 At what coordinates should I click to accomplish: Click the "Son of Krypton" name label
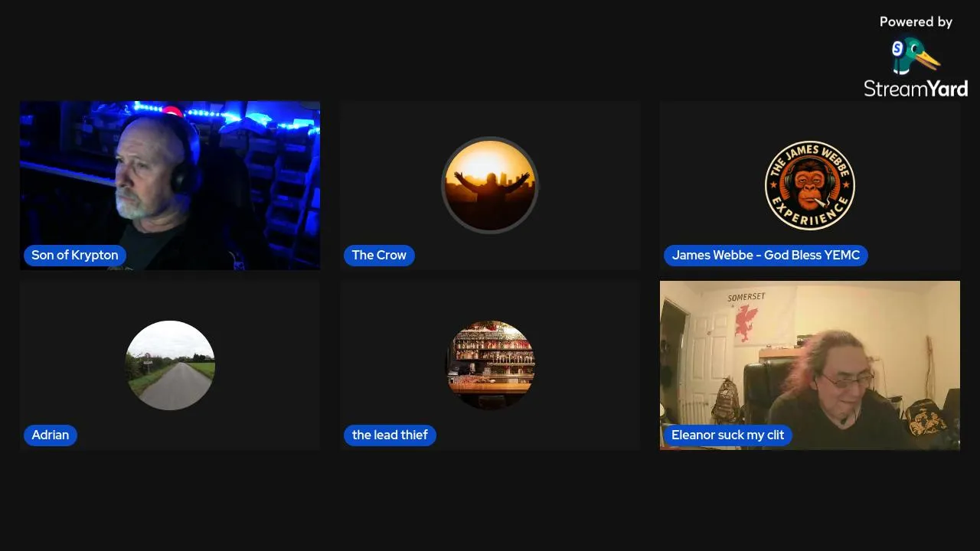(75, 255)
